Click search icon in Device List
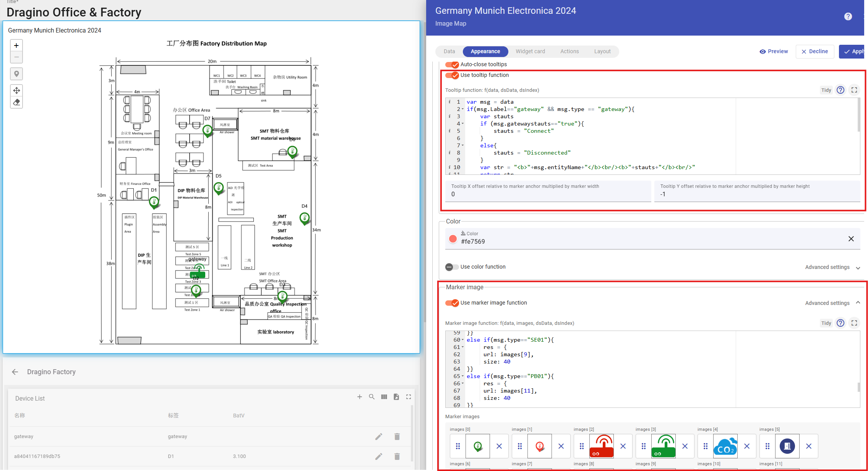 point(372,397)
